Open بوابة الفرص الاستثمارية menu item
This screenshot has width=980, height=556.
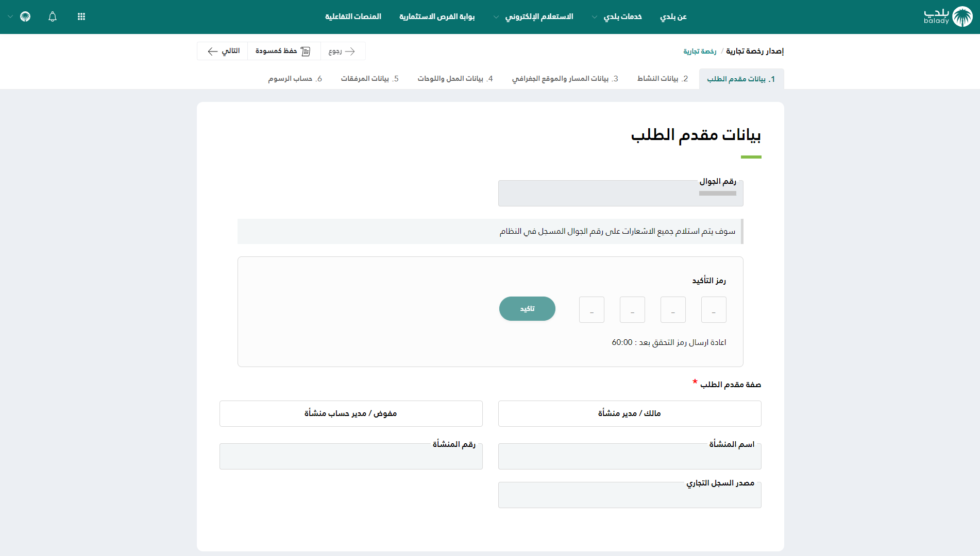click(437, 16)
